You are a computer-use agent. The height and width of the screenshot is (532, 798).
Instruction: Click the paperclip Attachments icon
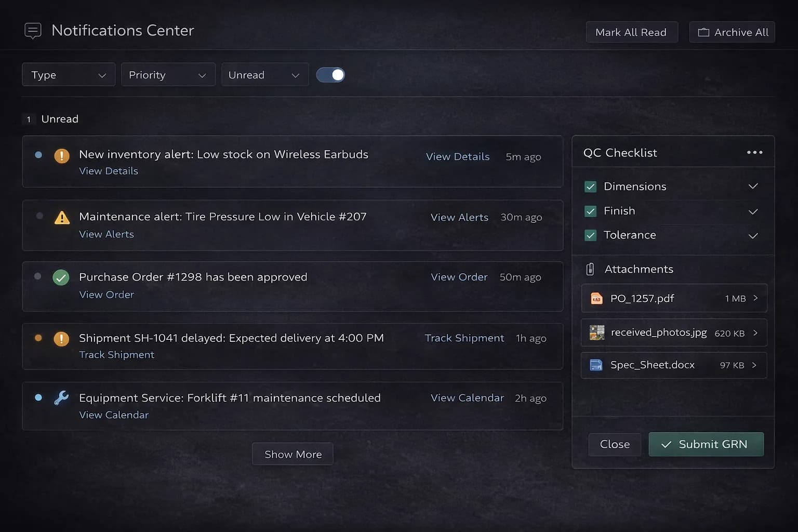pos(590,269)
